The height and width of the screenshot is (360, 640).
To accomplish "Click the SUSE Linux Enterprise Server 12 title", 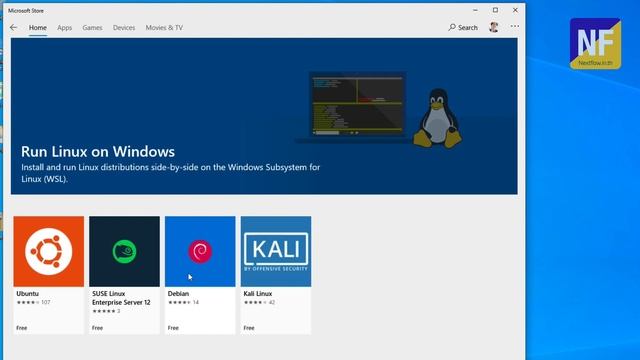I will 121,298.
